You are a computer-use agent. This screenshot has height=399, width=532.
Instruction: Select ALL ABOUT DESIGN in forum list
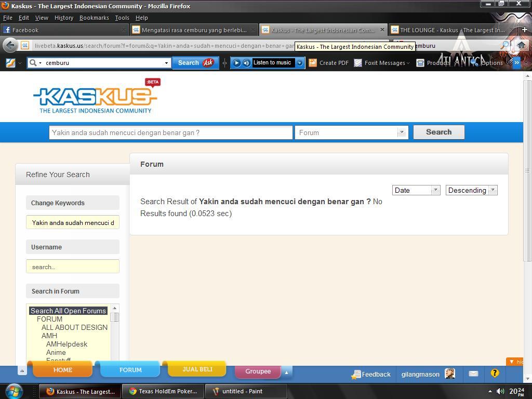[74, 327]
